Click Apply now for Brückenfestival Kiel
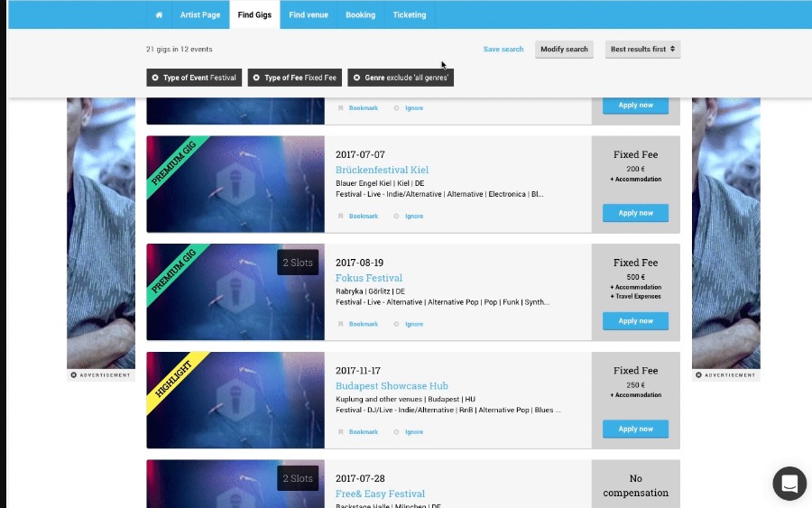The width and height of the screenshot is (812, 508). tap(635, 213)
